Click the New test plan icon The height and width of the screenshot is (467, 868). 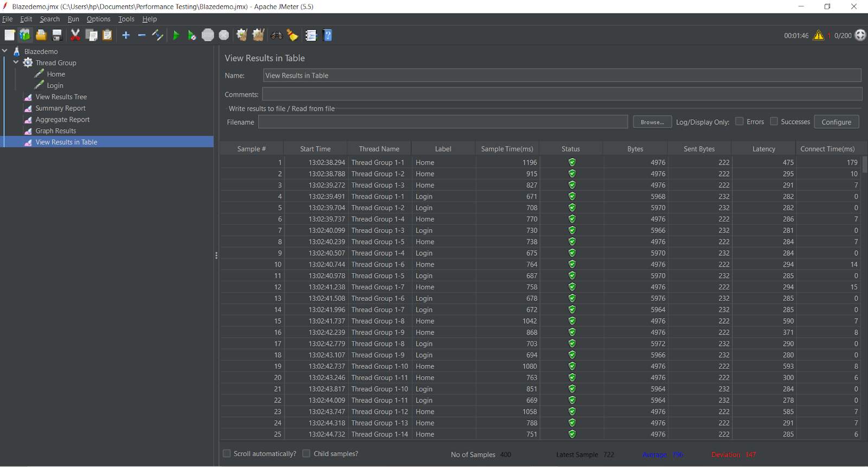pyautogui.click(x=10, y=35)
